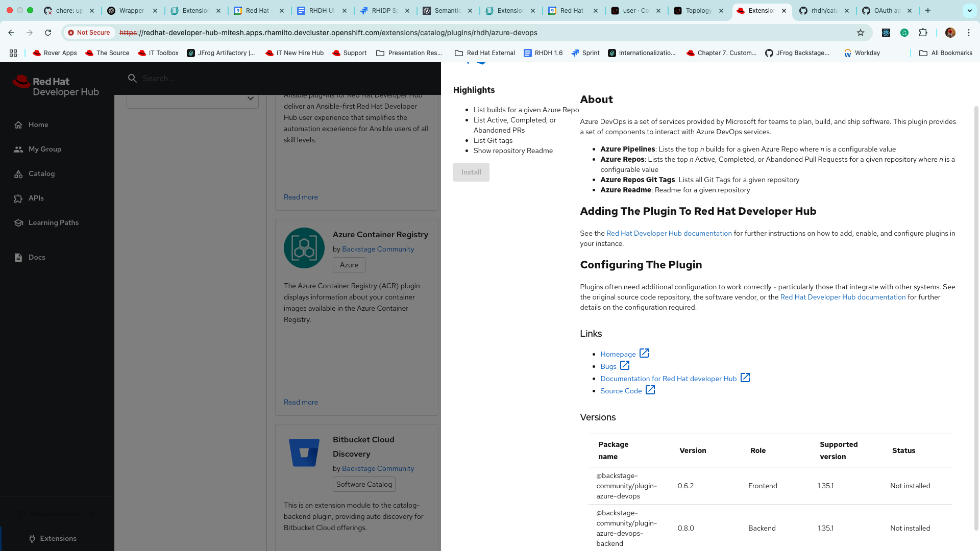Open Extensions in sidebar menu
980x551 pixels.
point(58,538)
